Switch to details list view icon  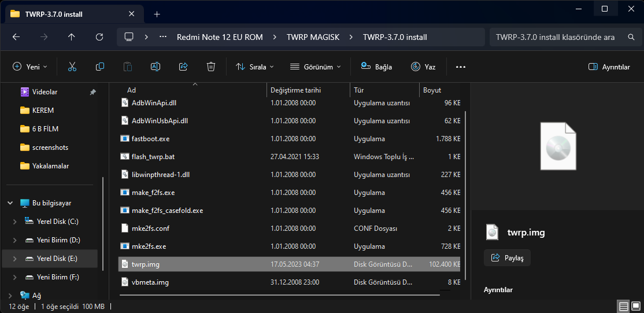(623, 307)
